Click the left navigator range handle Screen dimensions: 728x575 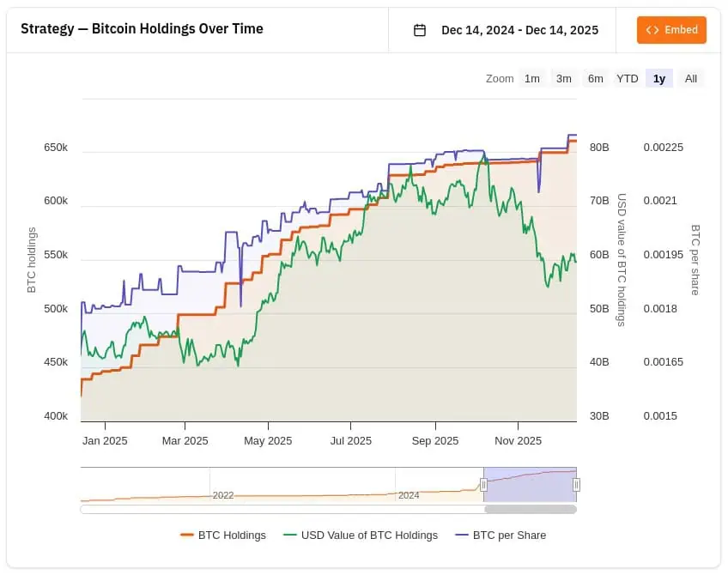[x=483, y=485]
